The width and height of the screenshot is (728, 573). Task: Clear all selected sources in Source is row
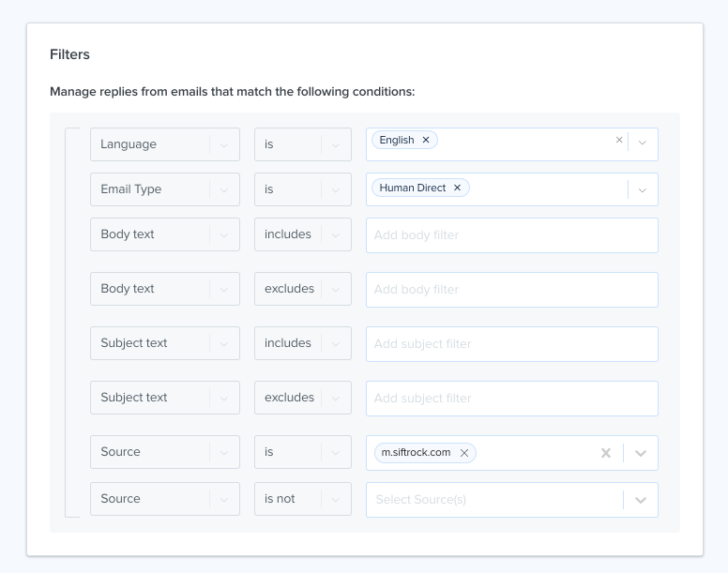[606, 453]
